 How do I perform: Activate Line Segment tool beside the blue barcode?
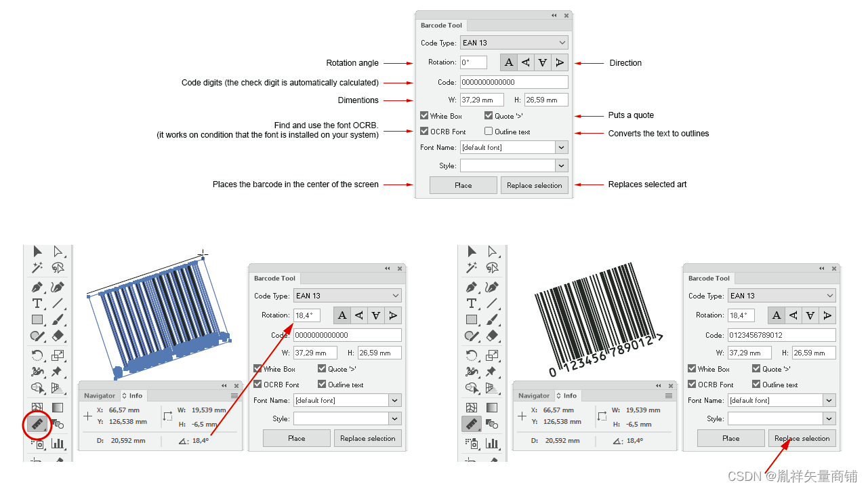(x=58, y=303)
